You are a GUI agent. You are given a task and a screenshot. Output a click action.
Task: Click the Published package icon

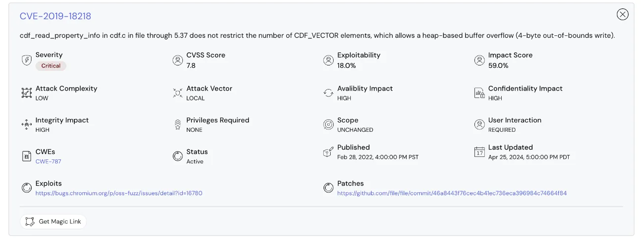tap(328, 151)
